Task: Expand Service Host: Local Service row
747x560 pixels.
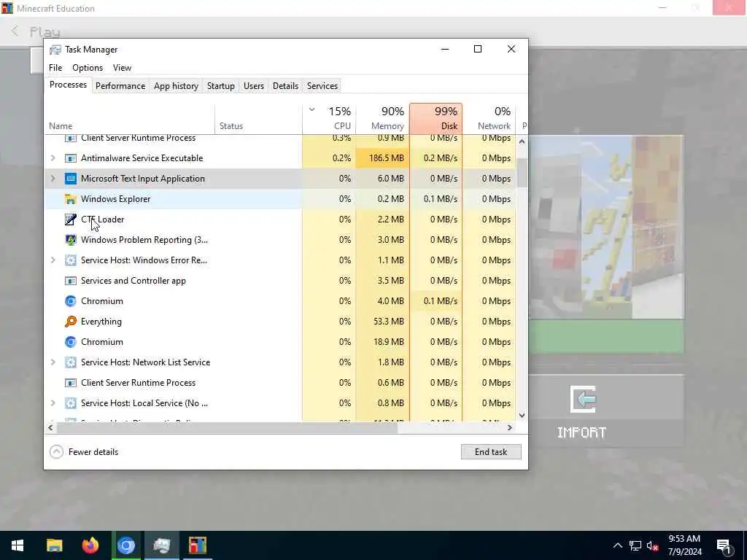Action: [53, 403]
